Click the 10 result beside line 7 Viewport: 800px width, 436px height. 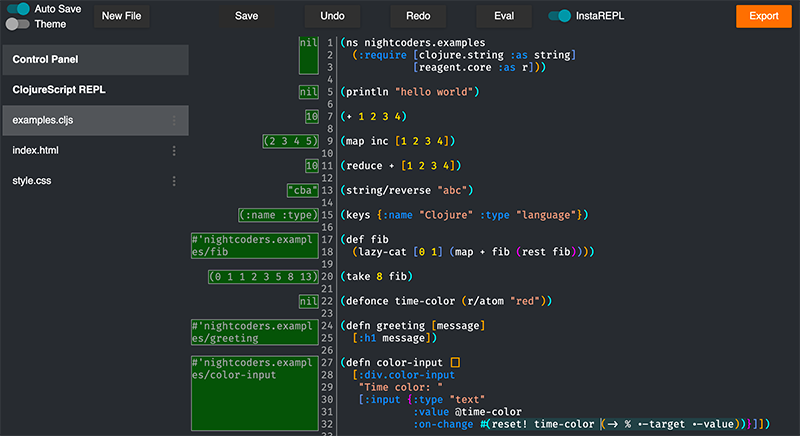(312, 116)
